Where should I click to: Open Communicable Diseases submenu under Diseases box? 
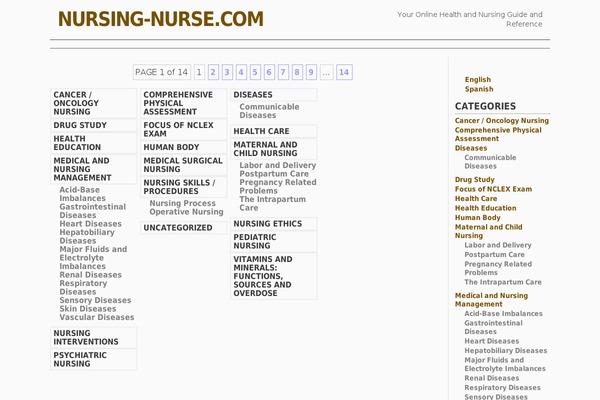click(x=269, y=111)
